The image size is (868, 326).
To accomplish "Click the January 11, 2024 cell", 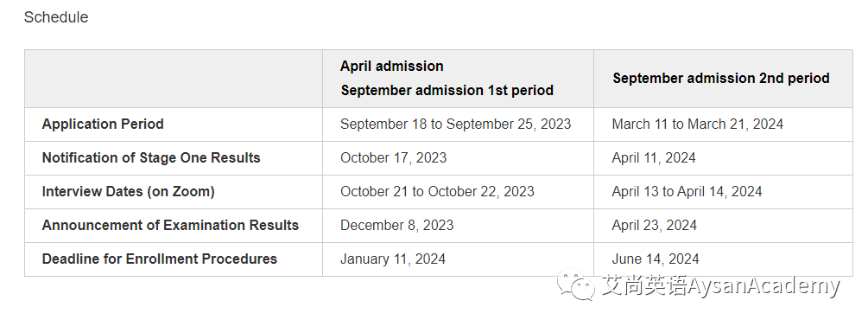I will point(393,259).
